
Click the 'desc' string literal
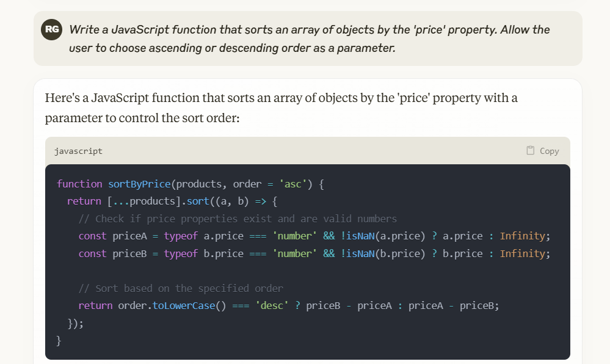pyautogui.click(x=271, y=305)
